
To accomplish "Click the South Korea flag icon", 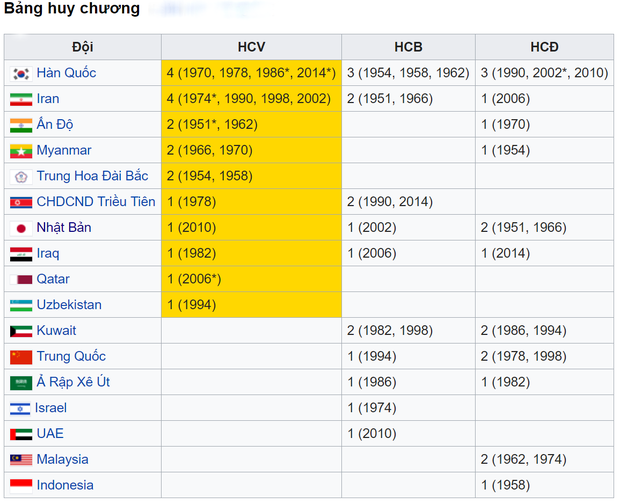I will click(21, 73).
